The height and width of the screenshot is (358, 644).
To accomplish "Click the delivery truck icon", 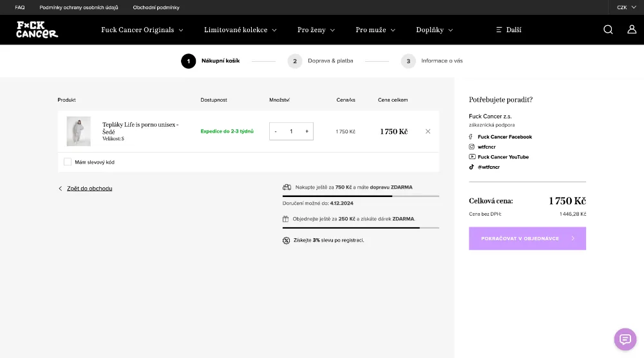I will point(287,187).
